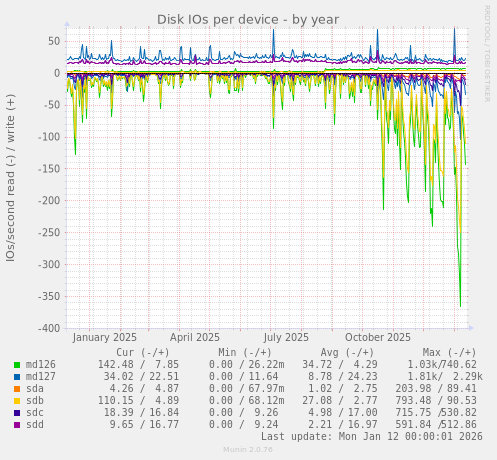Click the '-300' y-axis tick label
497x460 pixels.
49,265
